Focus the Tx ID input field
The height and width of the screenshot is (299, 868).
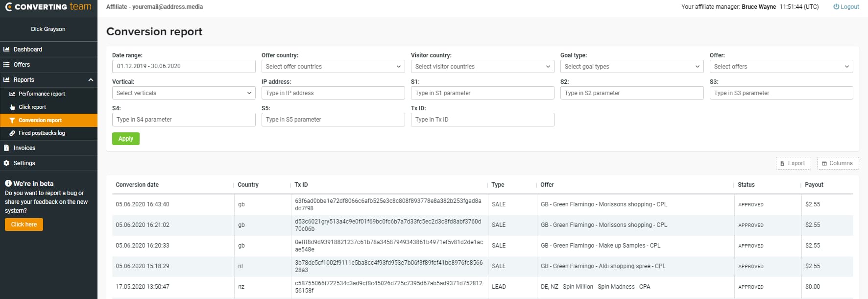[482, 120]
